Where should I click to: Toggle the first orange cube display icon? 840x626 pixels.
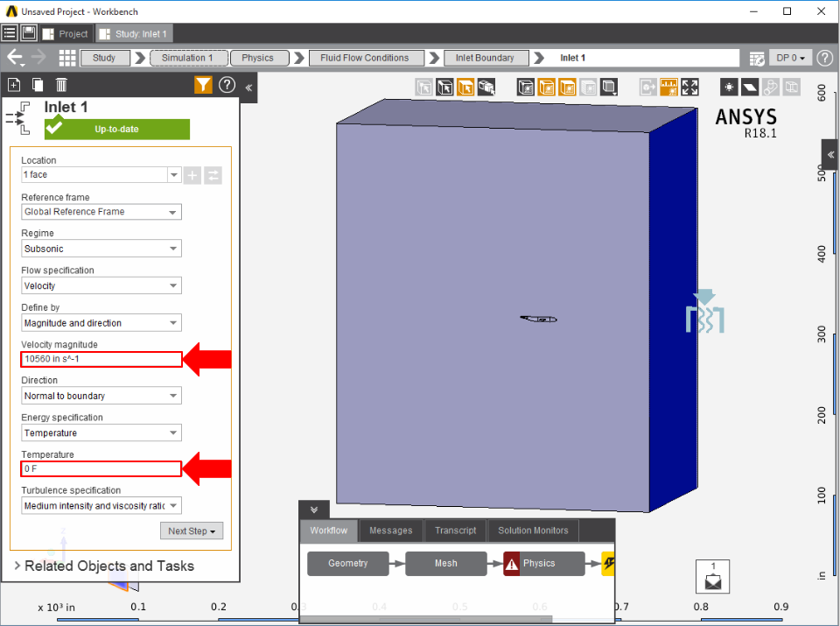(546, 87)
